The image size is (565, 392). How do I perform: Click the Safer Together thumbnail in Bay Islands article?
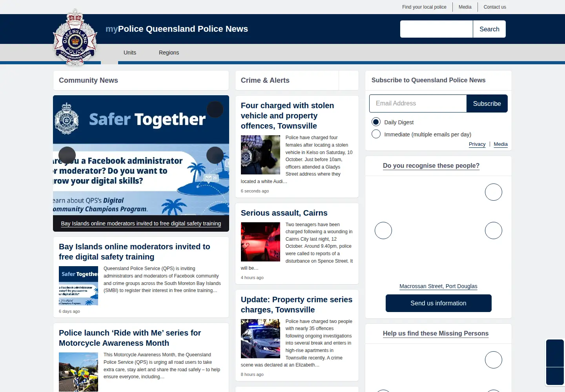pyautogui.click(x=78, y=286)
